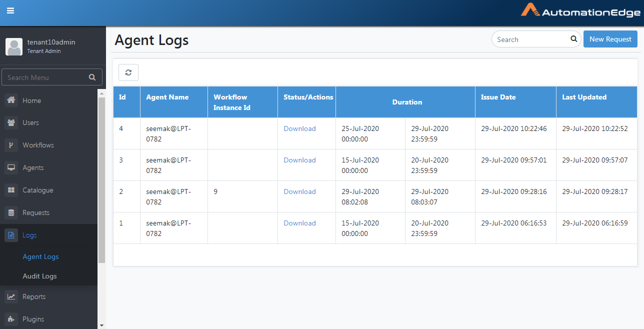Click the tenant10admin user avatar
Viewport: 644px width, 329px height.
[x=14, y=46]
